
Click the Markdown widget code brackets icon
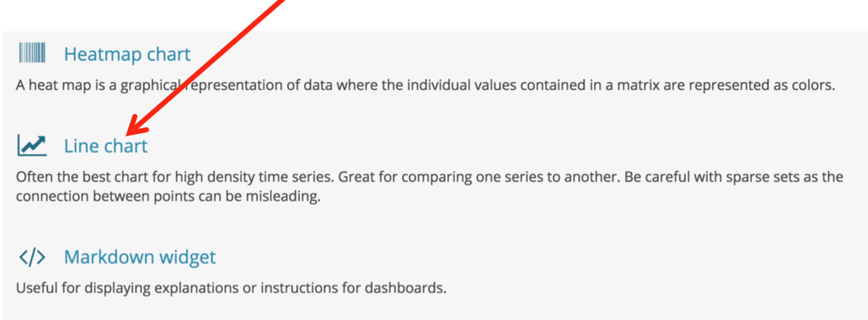[32, 258]
